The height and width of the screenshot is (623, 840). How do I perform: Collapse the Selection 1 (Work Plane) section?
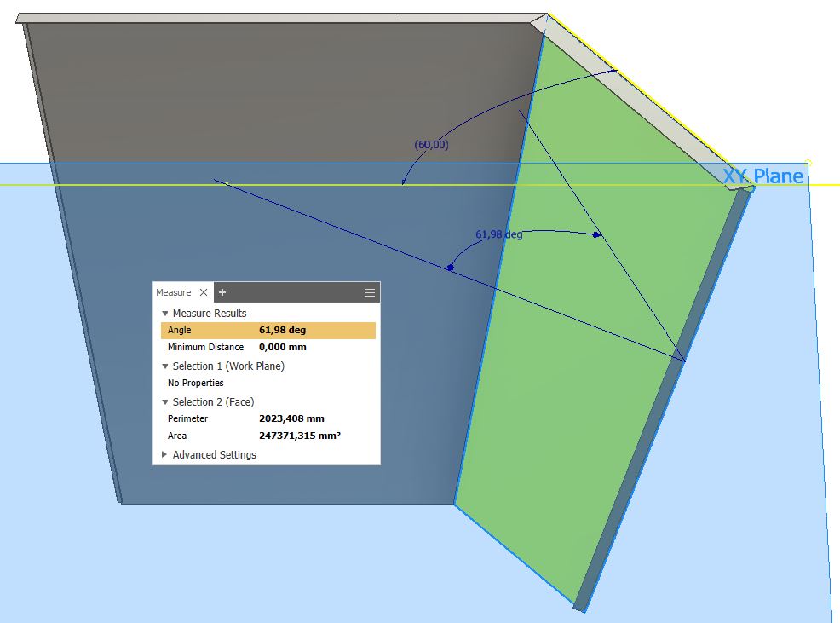pos(164,366)
